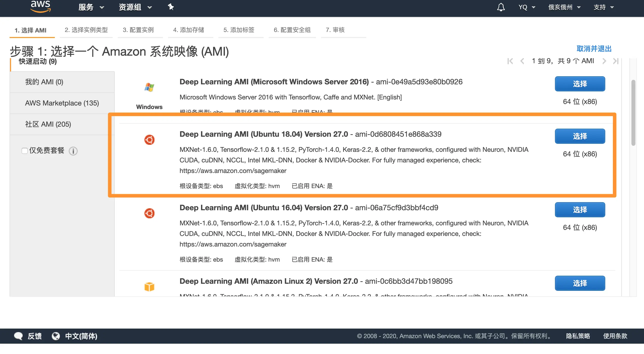Click the pin shortcut icon in navbar

point(171,7)
